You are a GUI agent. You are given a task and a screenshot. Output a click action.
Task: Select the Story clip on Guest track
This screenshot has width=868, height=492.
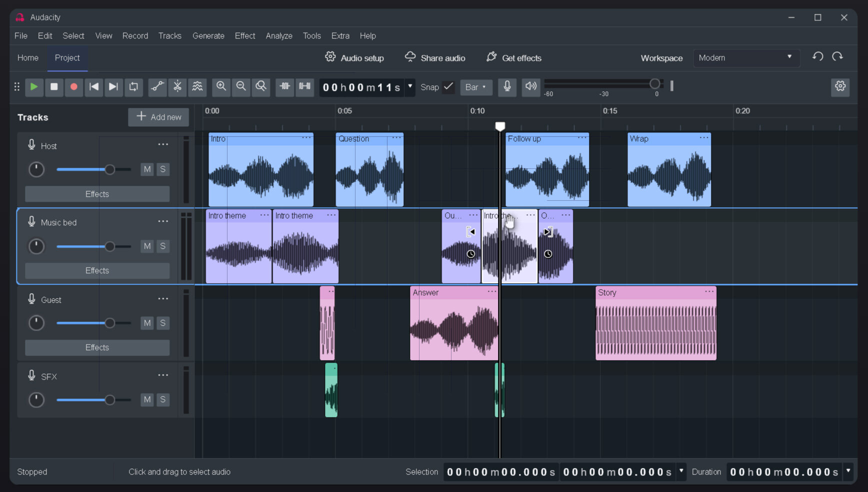tap(656, 323)
